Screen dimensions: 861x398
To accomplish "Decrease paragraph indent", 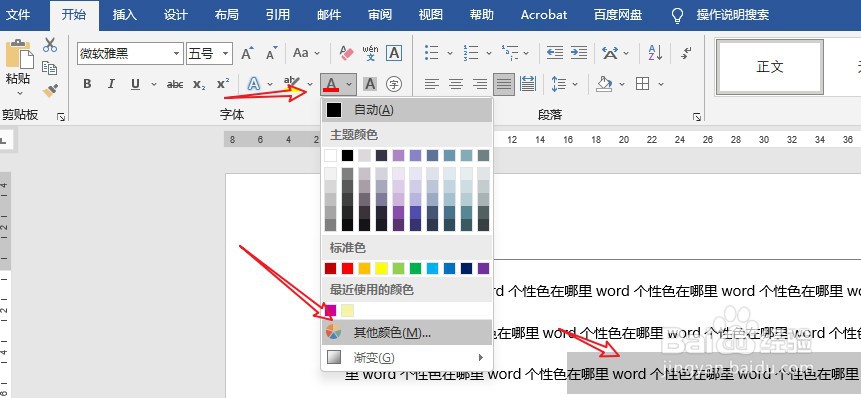I will 555,53.
